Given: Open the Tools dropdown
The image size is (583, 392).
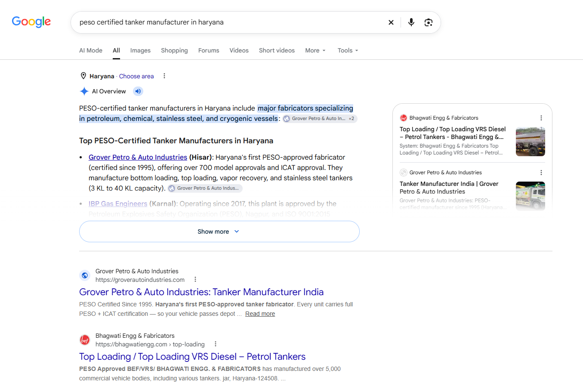Looking at the screenshot, I should [348, 50].
